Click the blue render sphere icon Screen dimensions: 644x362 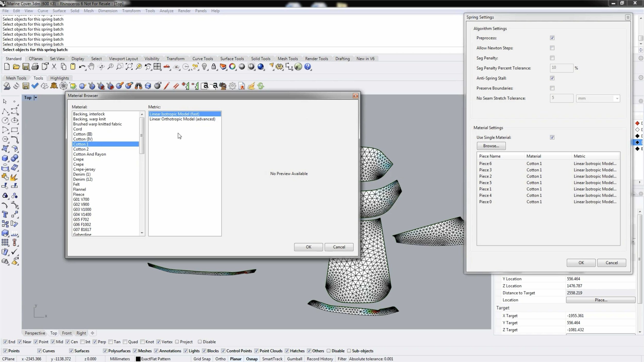(x=261, y=67)
